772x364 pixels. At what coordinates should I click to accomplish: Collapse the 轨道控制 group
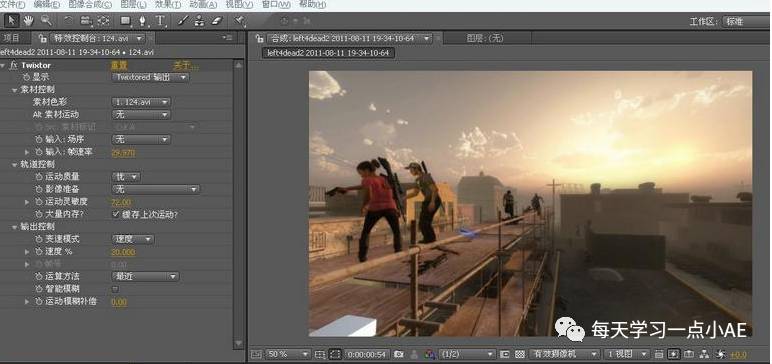pos(14,164)
